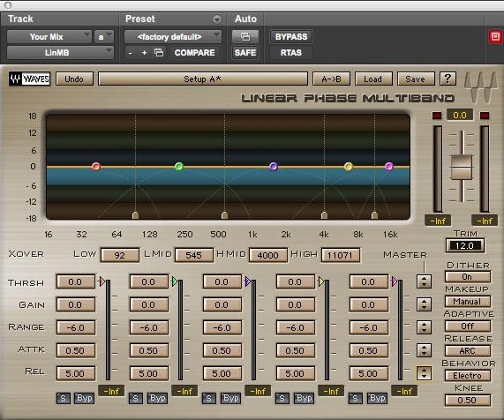Click the 4000 Hz crossover handle in graph
Screen dimensions: 504x420
click(x=324, y=215)
